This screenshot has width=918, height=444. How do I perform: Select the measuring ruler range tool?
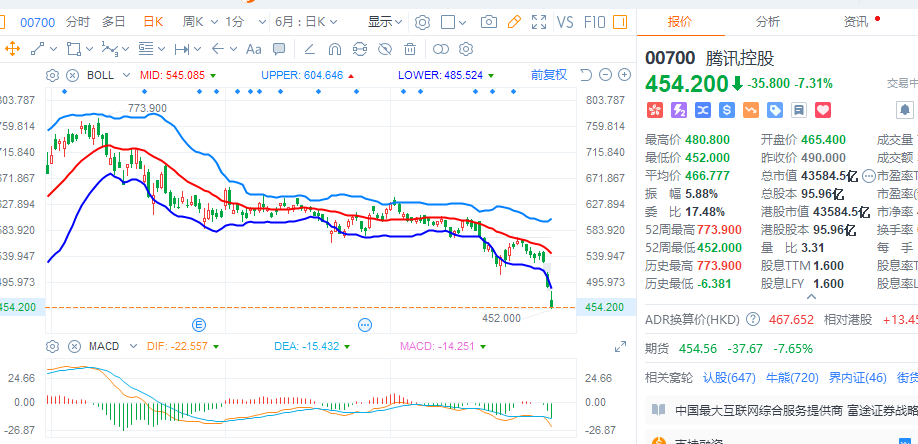tap(182, 49)
